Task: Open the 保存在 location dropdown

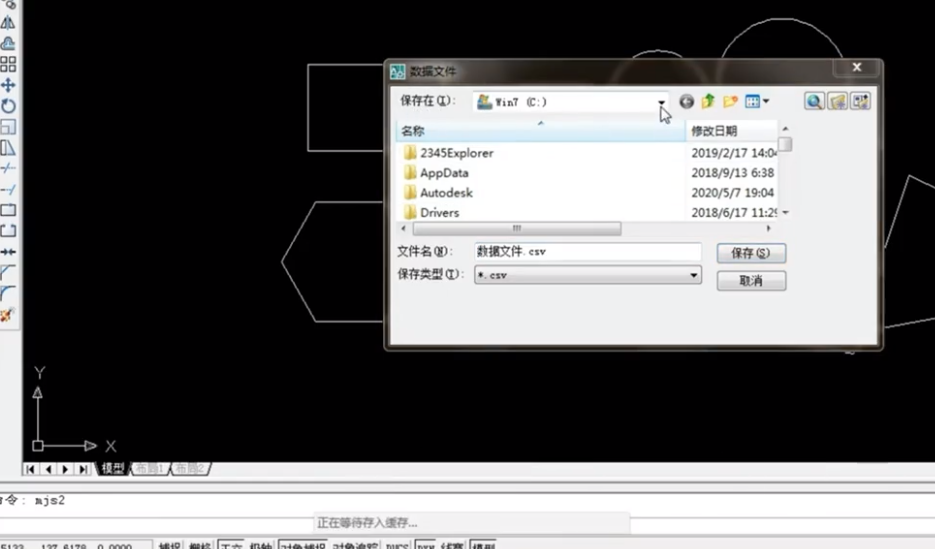Action: pyautogui.click(x=661, y=102)
